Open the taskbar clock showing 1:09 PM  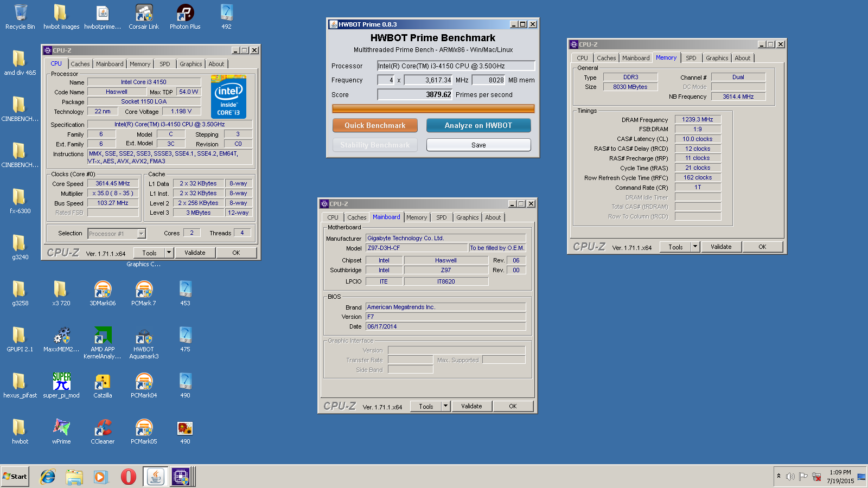(840, 477)
